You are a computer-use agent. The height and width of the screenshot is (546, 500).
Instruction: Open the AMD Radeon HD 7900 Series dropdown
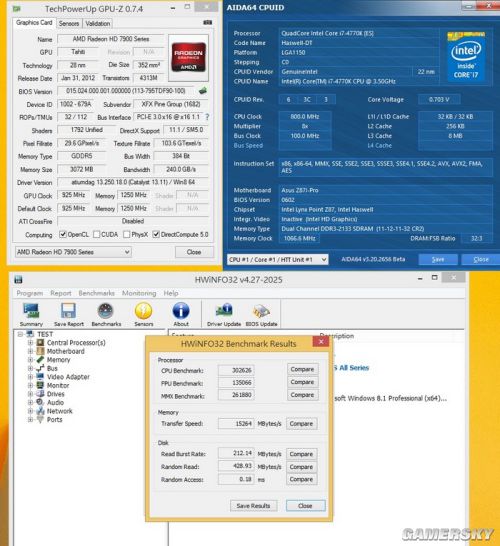tap(73, 252)
